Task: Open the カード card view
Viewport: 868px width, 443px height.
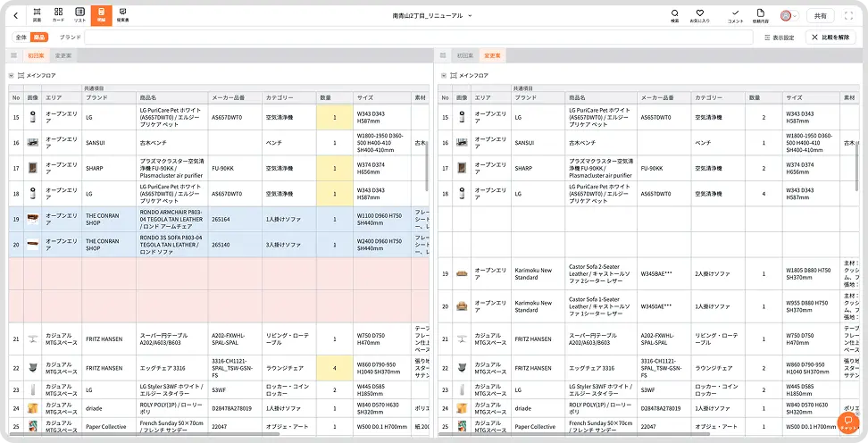Action: click(x=58, y=14)
